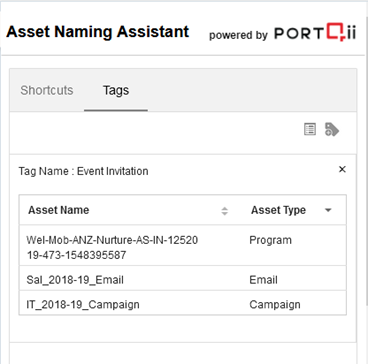Click the PORTQii logo

[x=315, y=33]
